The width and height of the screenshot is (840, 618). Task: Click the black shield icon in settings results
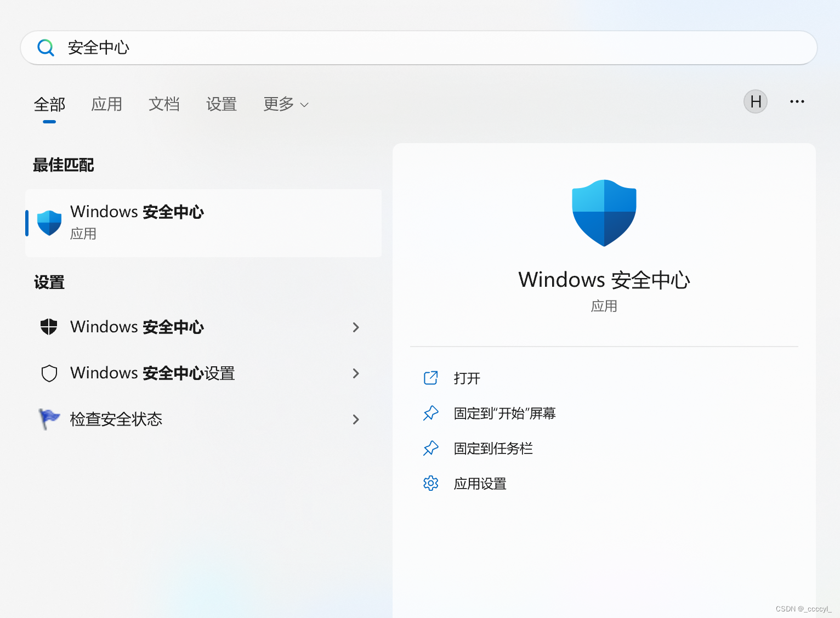click(x=49, y=327)
